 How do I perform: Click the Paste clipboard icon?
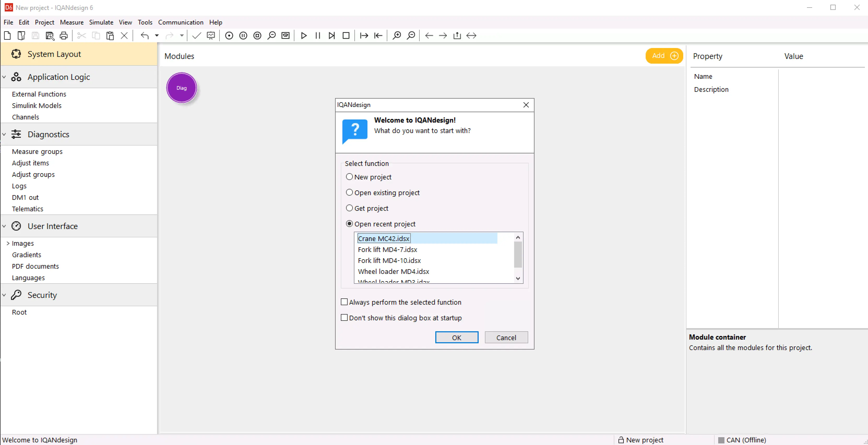click(110, 35)
